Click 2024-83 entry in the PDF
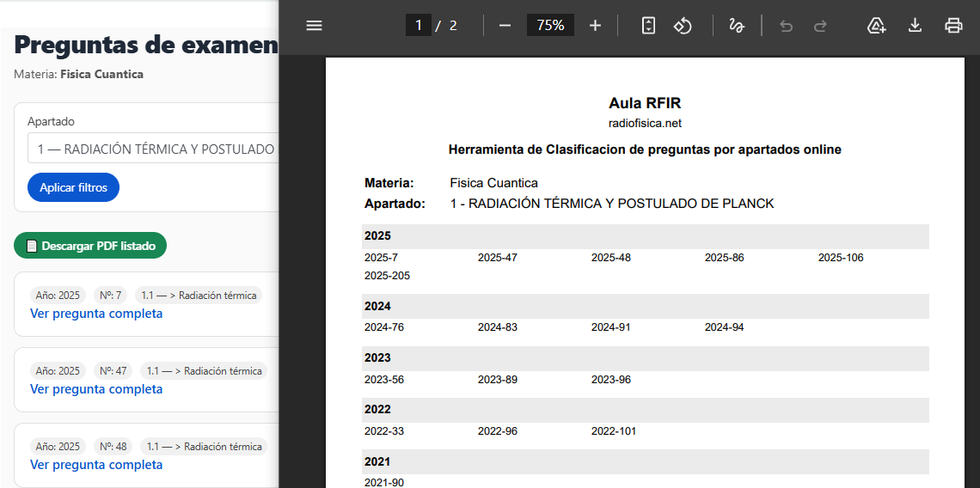 [498, 327]
